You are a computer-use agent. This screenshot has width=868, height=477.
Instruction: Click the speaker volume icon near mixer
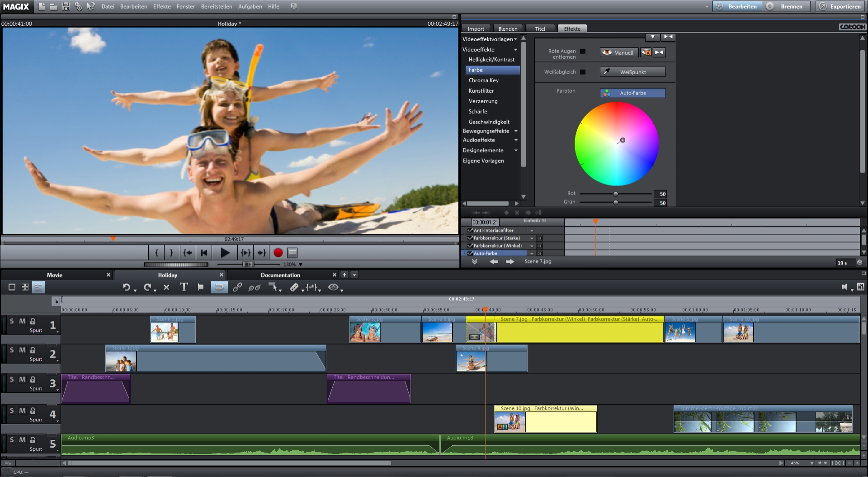(844, 287)
